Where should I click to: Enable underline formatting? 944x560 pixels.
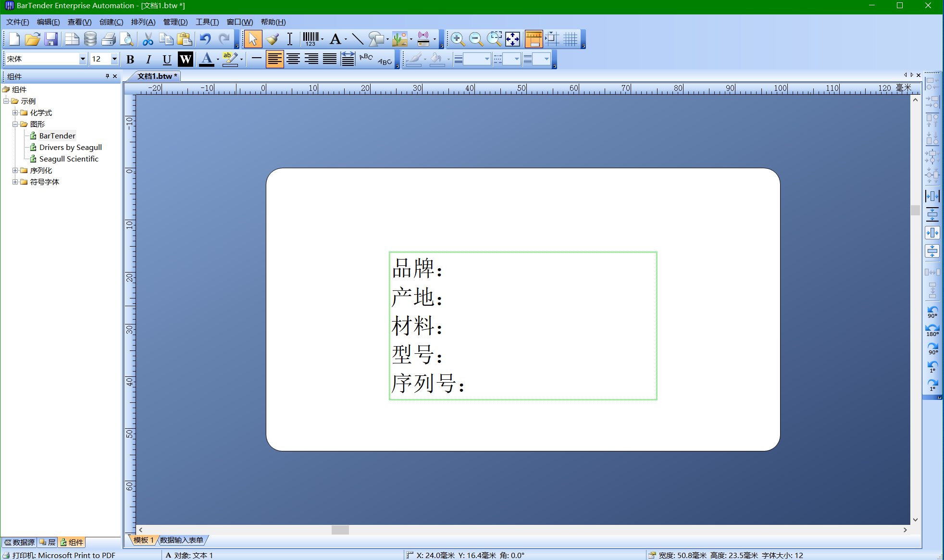pyautogui.click(x=167, y=59)
